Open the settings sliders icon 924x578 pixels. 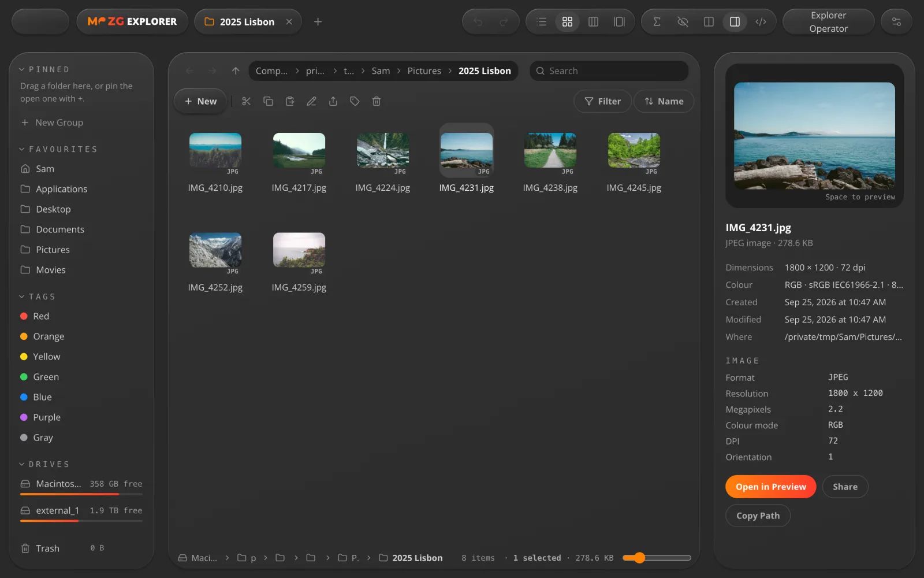tap(896, 22)
